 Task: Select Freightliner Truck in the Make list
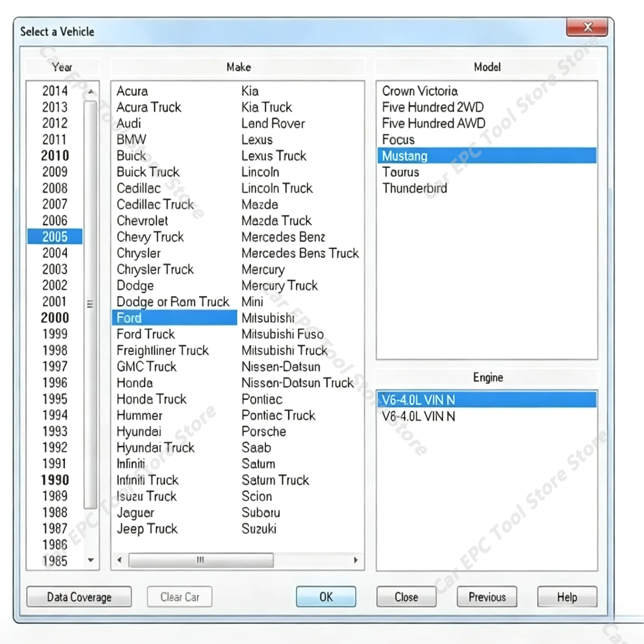coord(162,350)
